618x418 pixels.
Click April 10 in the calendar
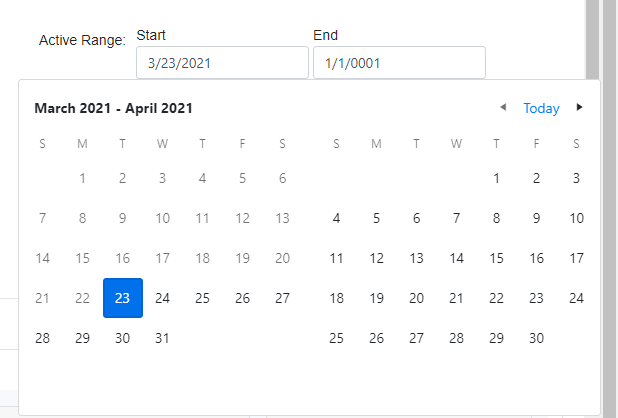click(577, 218)
